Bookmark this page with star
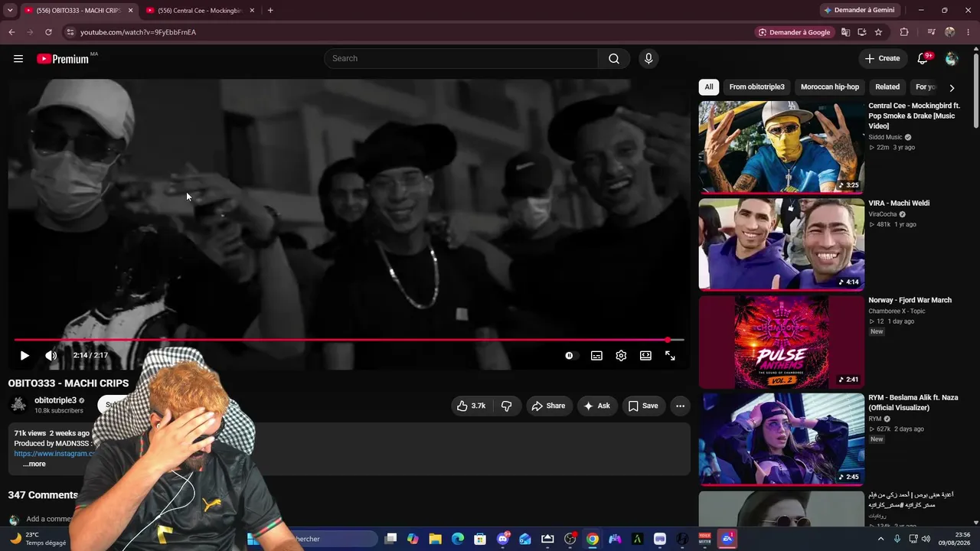 [878, 32]
